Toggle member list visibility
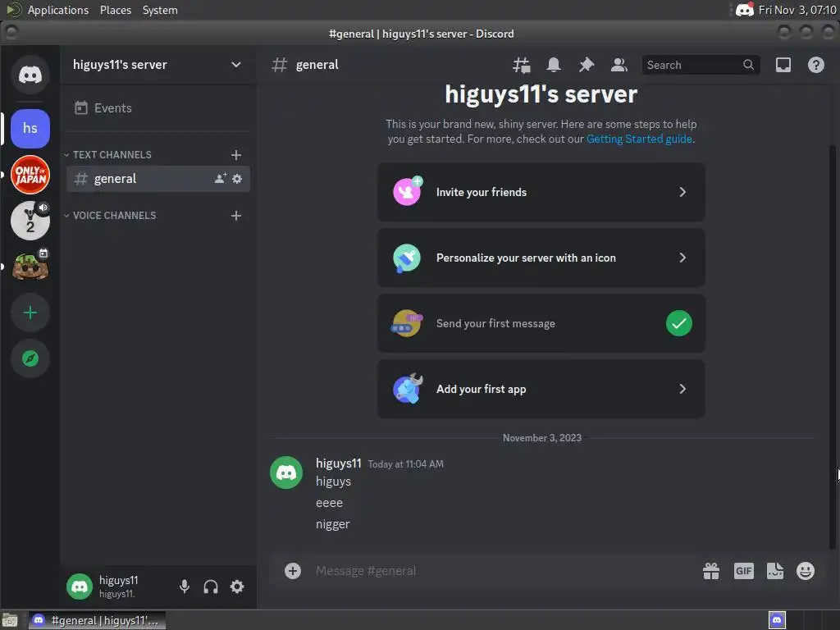Screen dimensions: 840x630 619,65
